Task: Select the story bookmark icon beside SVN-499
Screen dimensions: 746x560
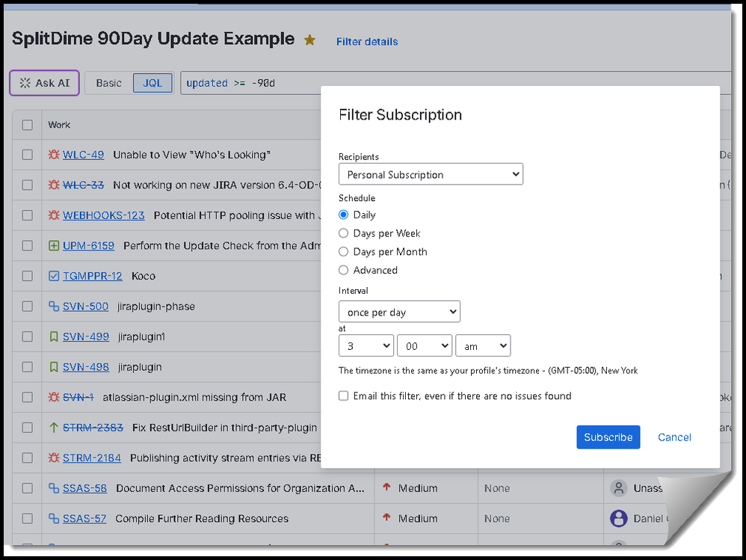Action: [x=53, y=336]
